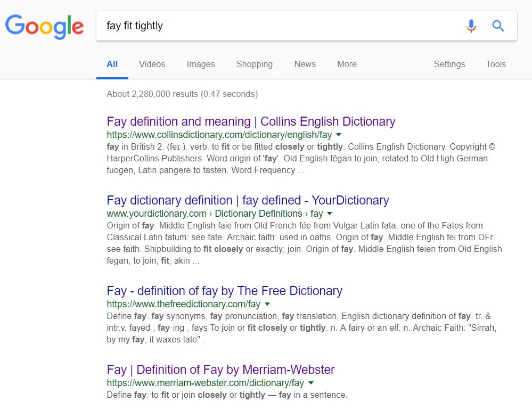Open the More menu
The image size is (532, 417).
347,64
